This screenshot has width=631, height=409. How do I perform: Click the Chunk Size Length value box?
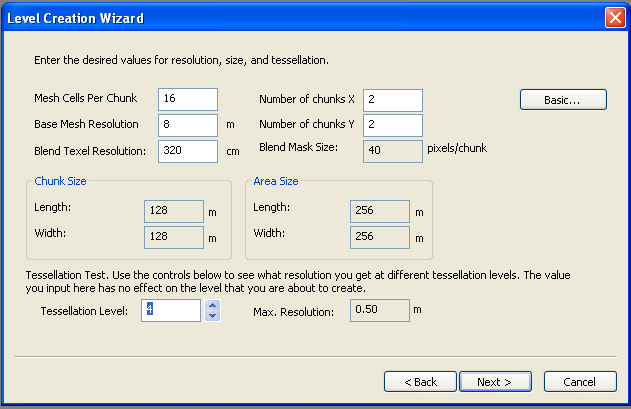point(173,211)
